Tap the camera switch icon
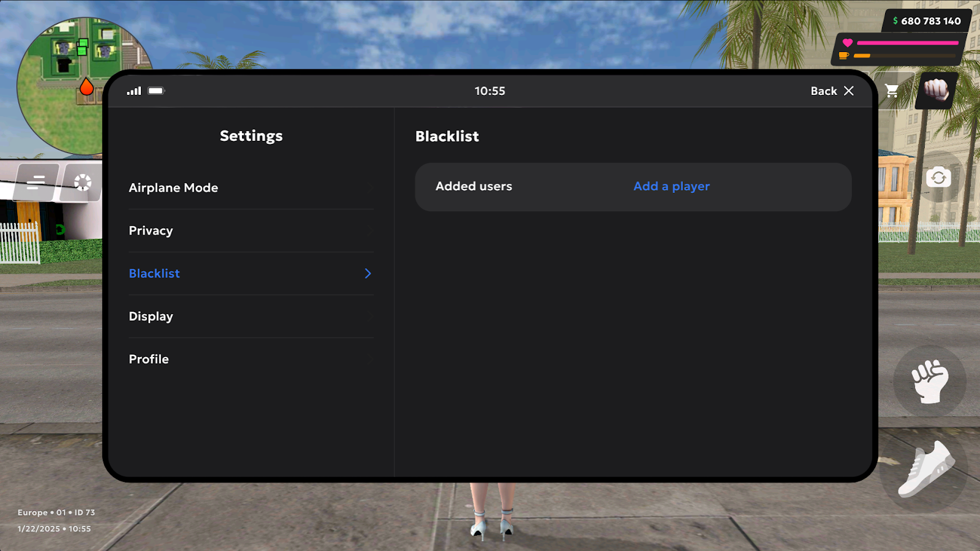The width and height of the screenshot is (980, 551). [x=938, y=178]
